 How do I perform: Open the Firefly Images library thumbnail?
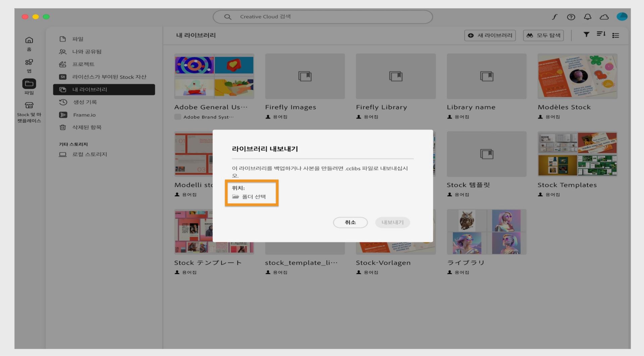305,76
